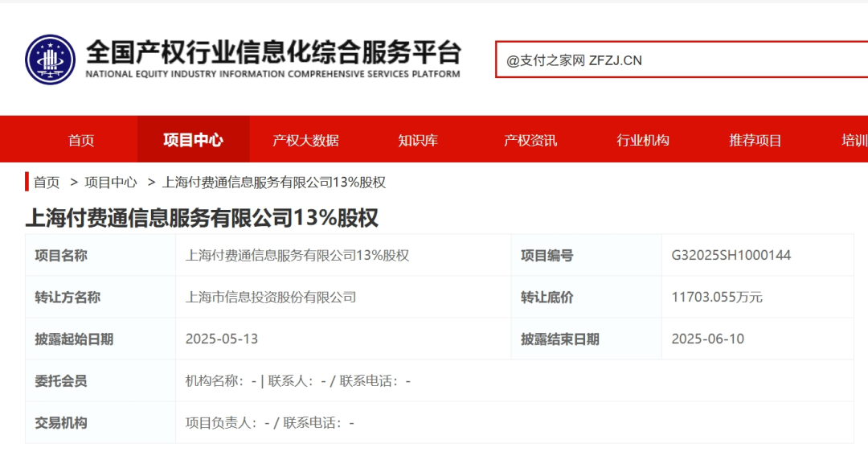
Task: Select the 交易机构 label cell
Action: tap(100, 423)
